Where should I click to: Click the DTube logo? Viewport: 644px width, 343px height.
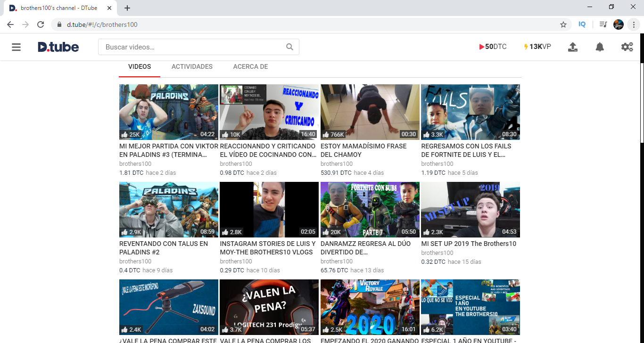click(x=58, y=47)
